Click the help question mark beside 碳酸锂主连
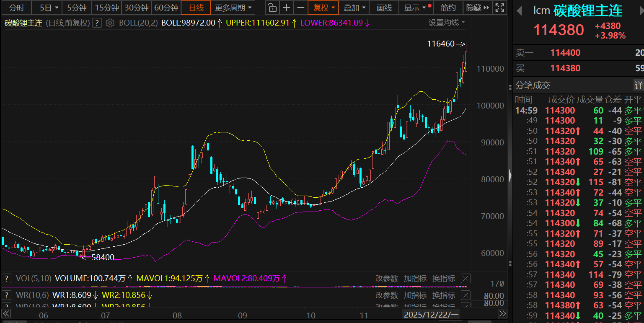The image size is (644, 323). click(97, 23)
